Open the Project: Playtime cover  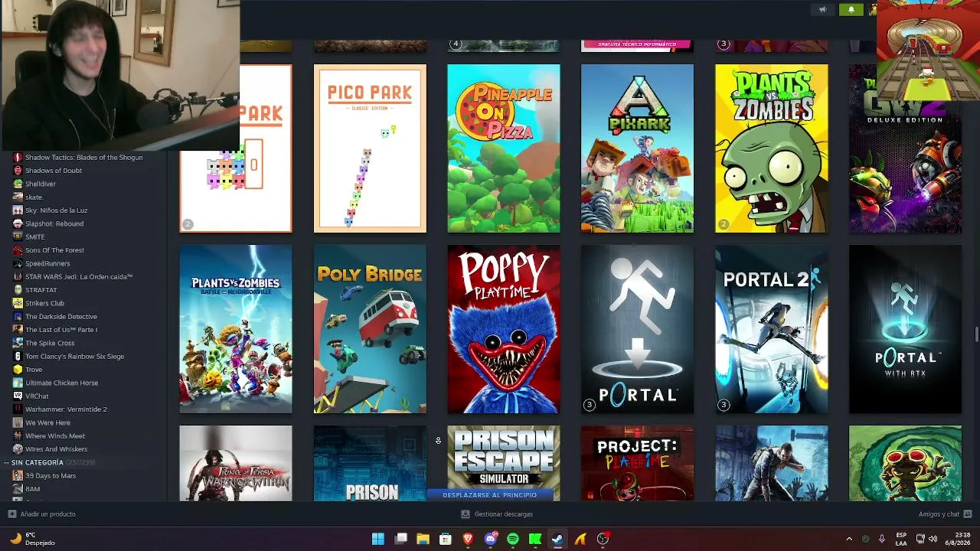coord(637,464)
